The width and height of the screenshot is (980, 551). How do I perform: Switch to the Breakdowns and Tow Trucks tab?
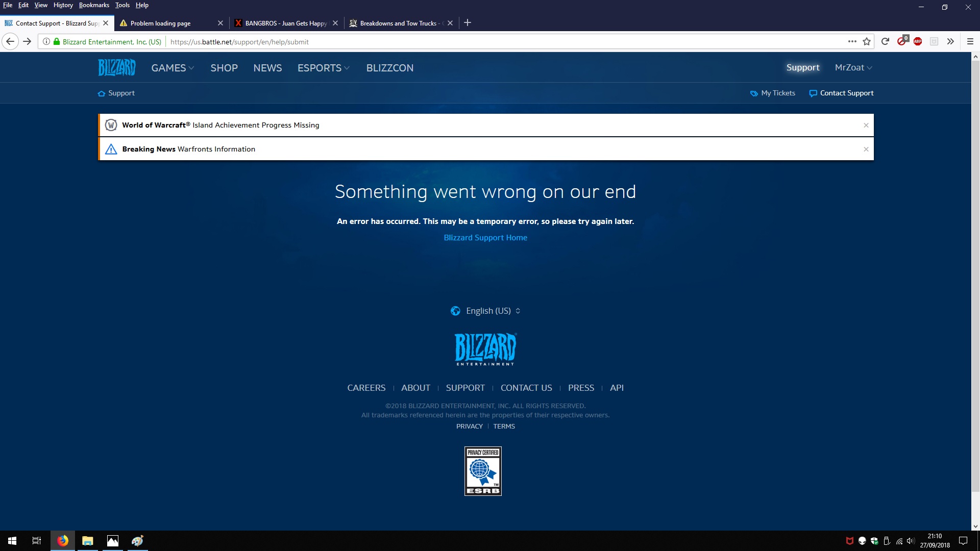click(x=401, y=23)
